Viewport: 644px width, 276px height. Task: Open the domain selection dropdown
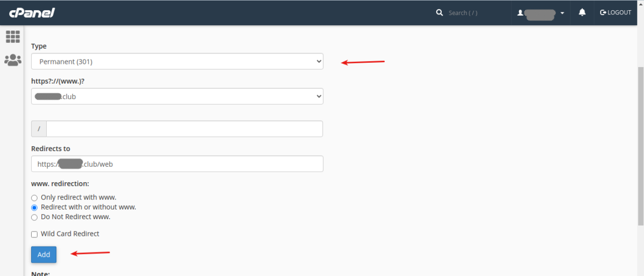177,96
